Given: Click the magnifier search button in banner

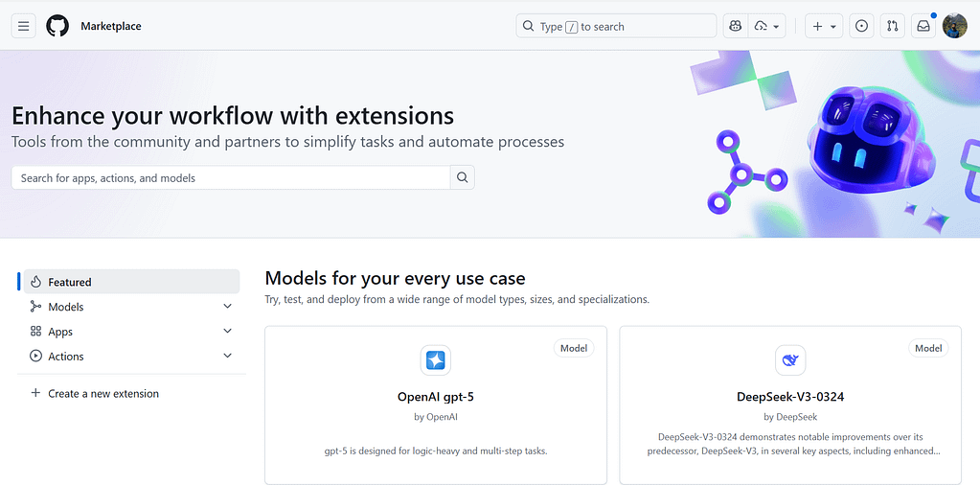Looking at the screenshot, I should 463,177.
